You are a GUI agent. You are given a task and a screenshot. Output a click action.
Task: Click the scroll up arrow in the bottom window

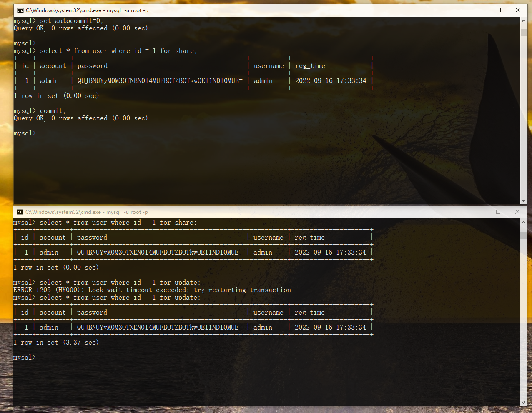tap(523, 223)
